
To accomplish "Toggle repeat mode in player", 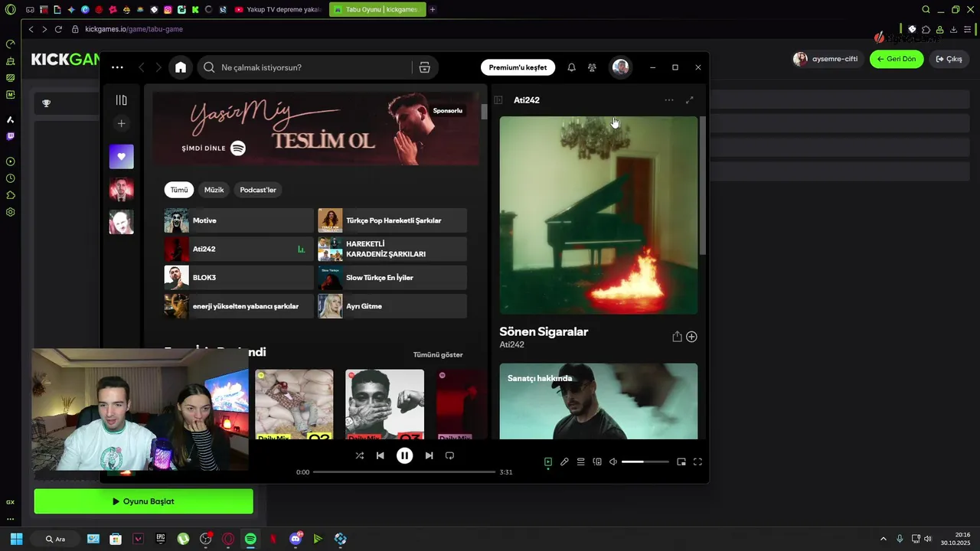I will click(x=449, y=455).
